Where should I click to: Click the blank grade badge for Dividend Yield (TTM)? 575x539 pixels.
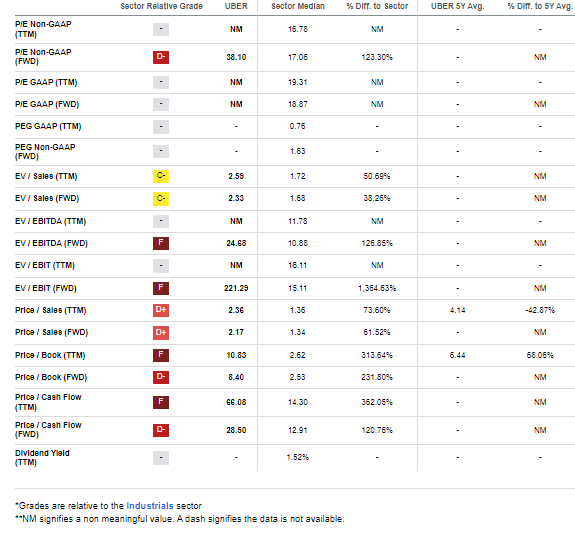[161, 458]
